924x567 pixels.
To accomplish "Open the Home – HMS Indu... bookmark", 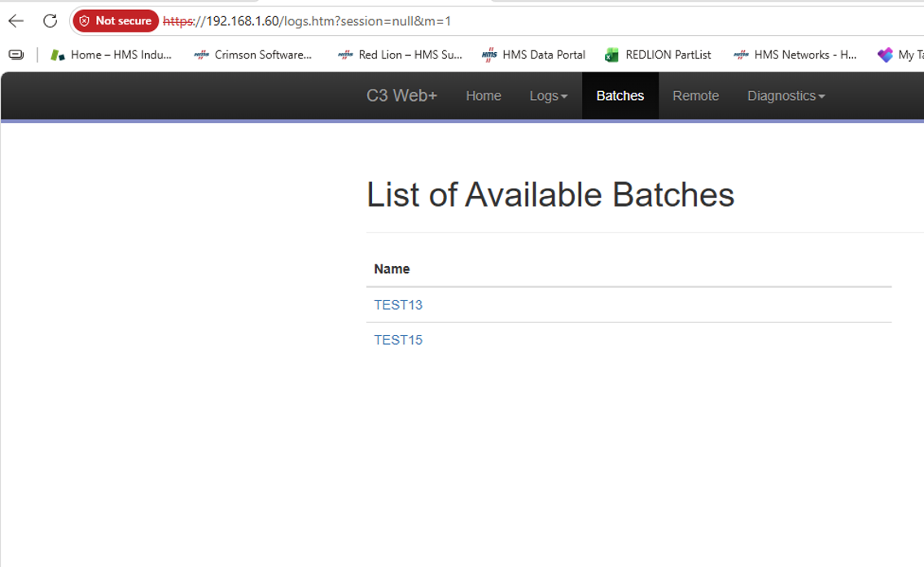I will [111, 55].
